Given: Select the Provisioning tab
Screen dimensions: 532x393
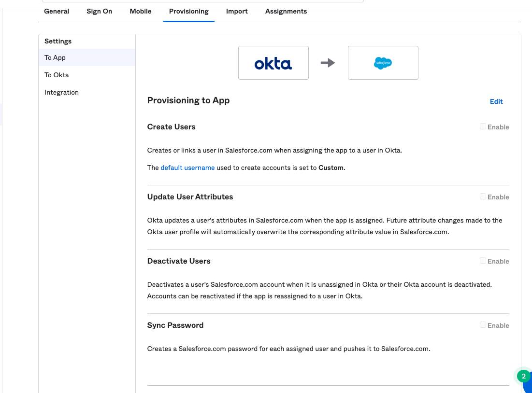Looking at the screenshot, I should pos(188,11).
